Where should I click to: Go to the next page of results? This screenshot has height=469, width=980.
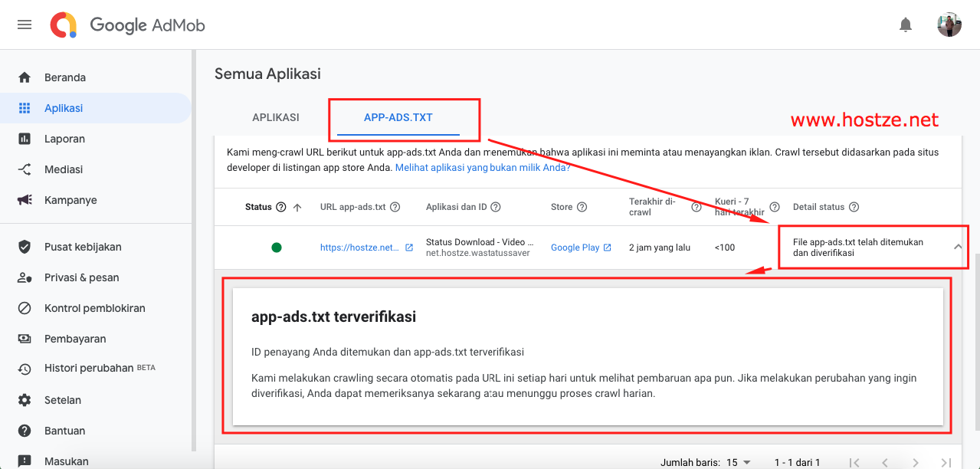[x=916, y=462]
